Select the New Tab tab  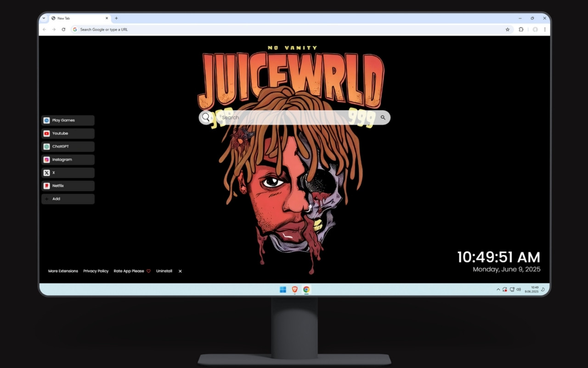(x=79, y=18)
